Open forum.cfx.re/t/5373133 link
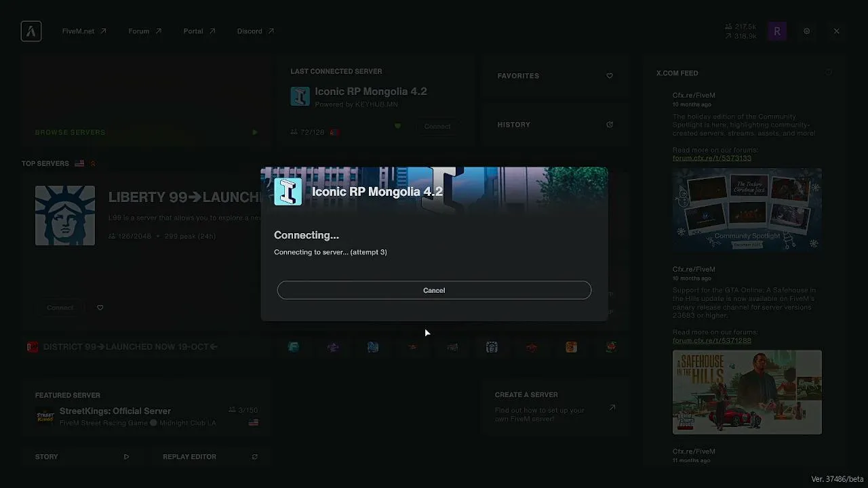This screenshot has height=488, width=868. pos(712,158)
